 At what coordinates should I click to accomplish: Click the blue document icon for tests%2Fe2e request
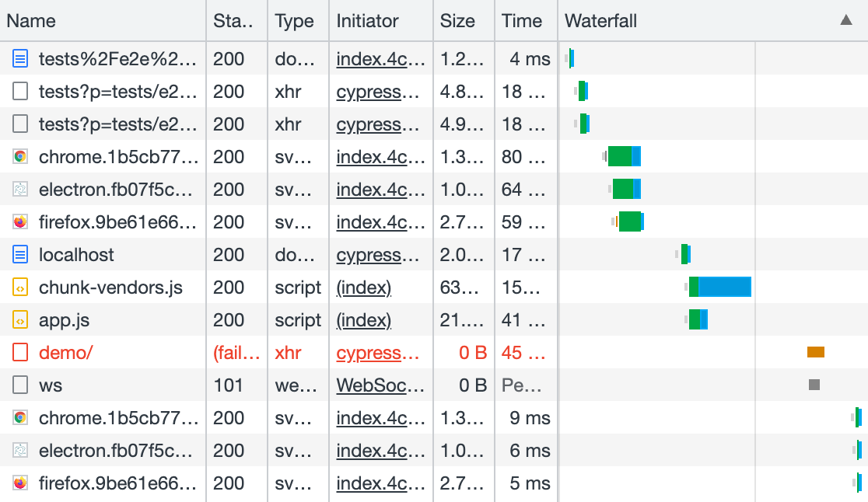coord(21,58)
